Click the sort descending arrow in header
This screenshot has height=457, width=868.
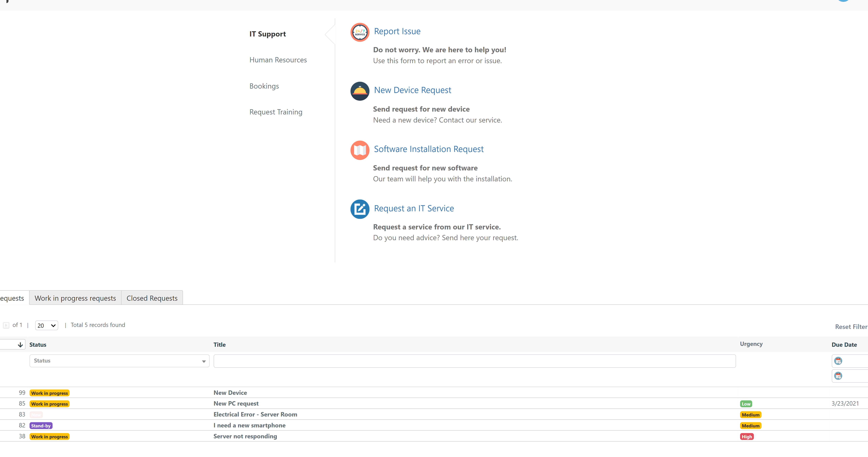[x=20, y=345]
